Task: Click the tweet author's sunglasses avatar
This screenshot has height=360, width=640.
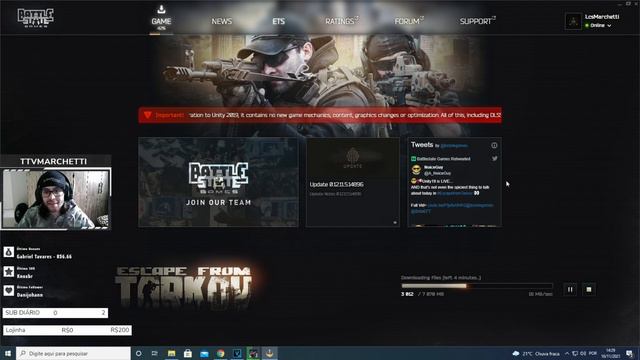Action: (416, 170)
